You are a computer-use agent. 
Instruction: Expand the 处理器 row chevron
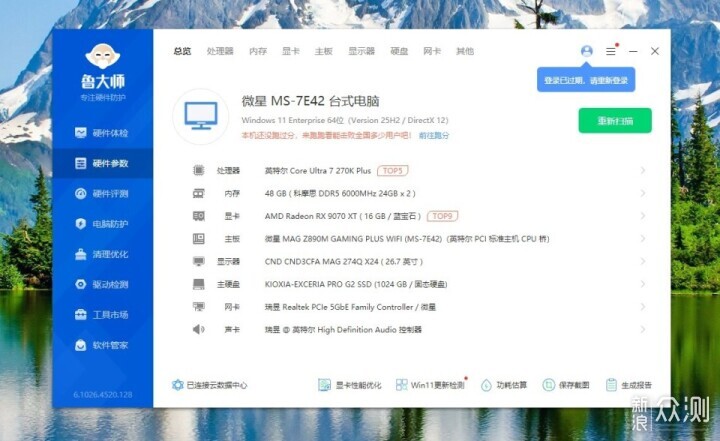[x=643, y=170]
